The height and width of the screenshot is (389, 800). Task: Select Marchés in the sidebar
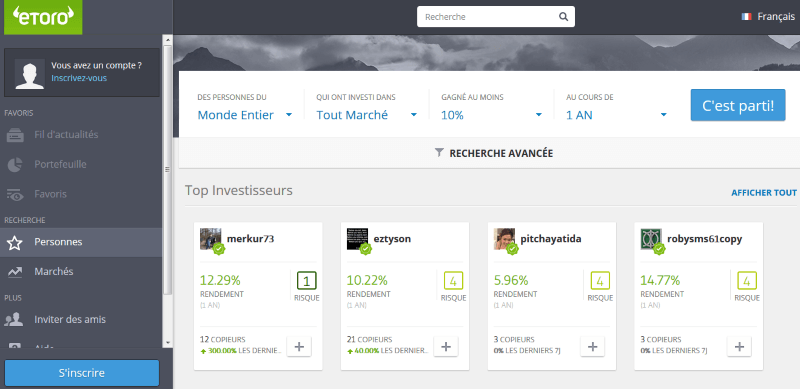81,272
